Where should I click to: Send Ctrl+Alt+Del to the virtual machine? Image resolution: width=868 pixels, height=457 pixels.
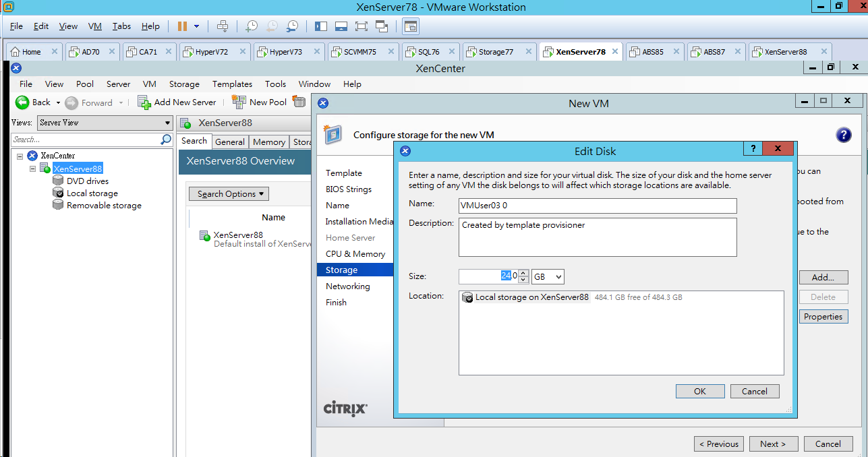coord(223,25)
